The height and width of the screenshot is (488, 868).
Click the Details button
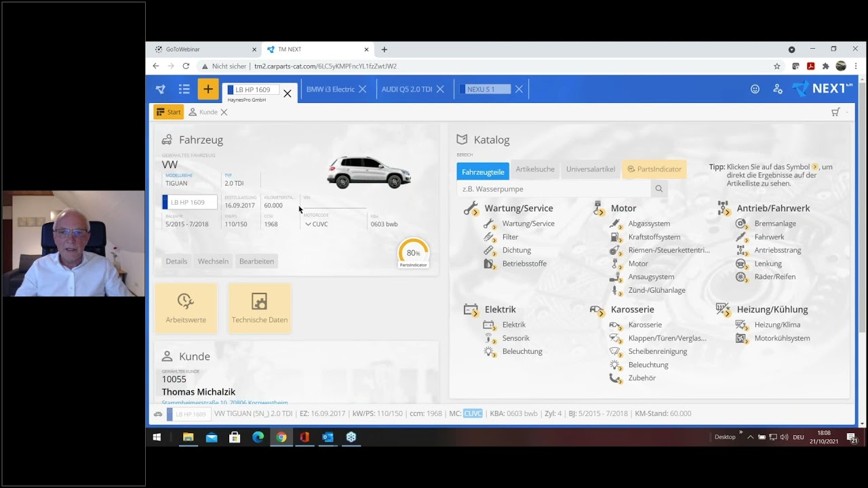click(176, 262)
